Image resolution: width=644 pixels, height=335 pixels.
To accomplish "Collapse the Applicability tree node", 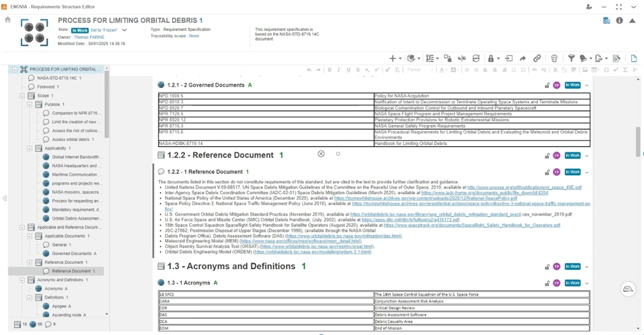I will pyautogui.click(x=30, y=148).
